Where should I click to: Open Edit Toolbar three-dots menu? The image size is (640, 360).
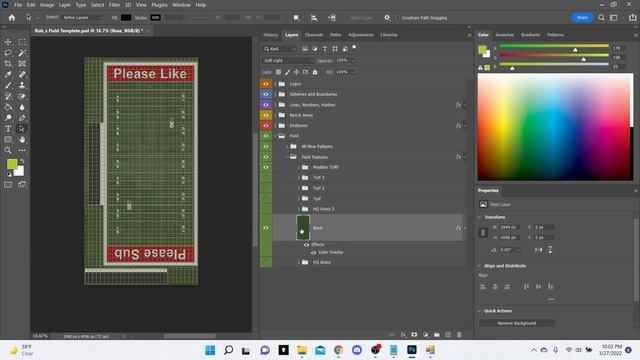point(22,150)
